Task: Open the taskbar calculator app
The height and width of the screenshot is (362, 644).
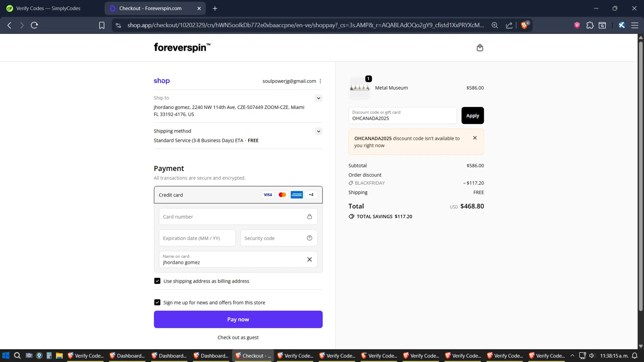Action: [x=49, y=356]
